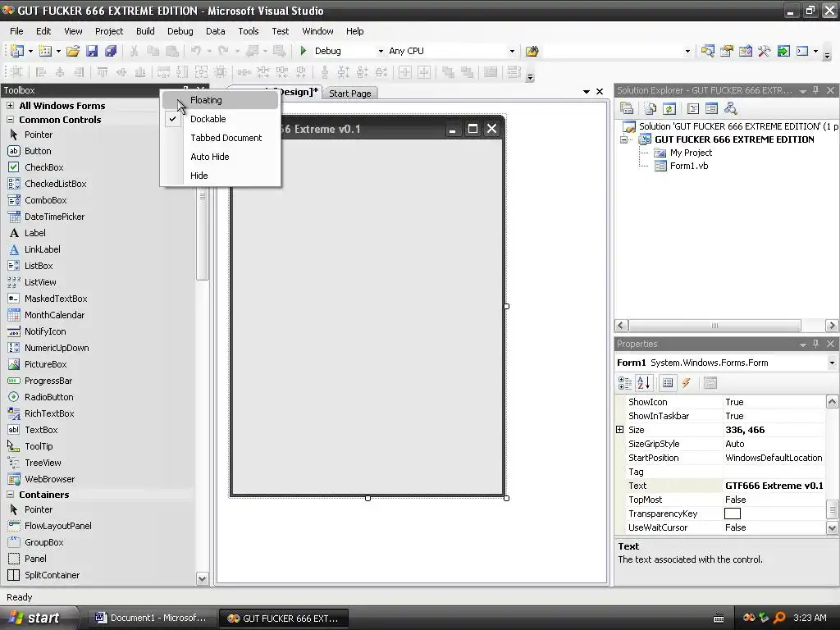Open the Tools menu
Screen dimensions: 840x630
[248, 31]
